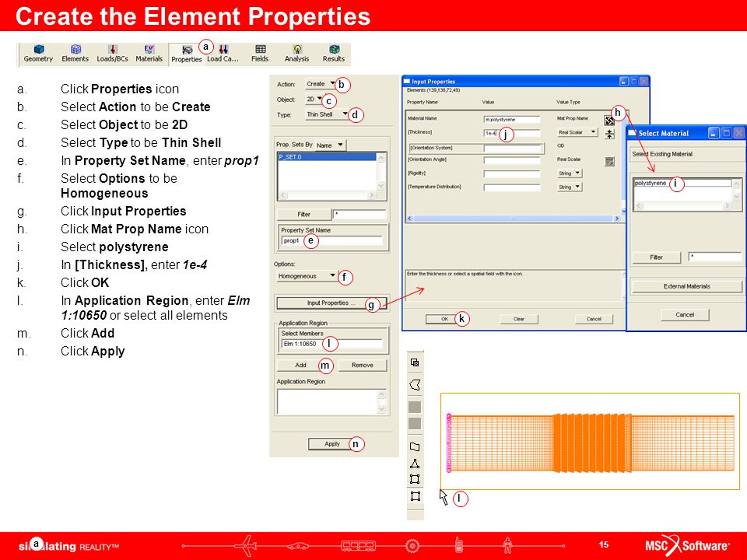Open the Geometry toolbar icon
The width and height of the screenshot is (747, 560).
(x=39, y=54)
